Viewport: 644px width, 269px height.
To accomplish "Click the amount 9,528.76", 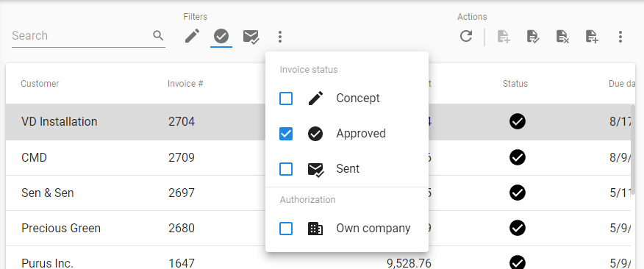I will coord(409,263).
